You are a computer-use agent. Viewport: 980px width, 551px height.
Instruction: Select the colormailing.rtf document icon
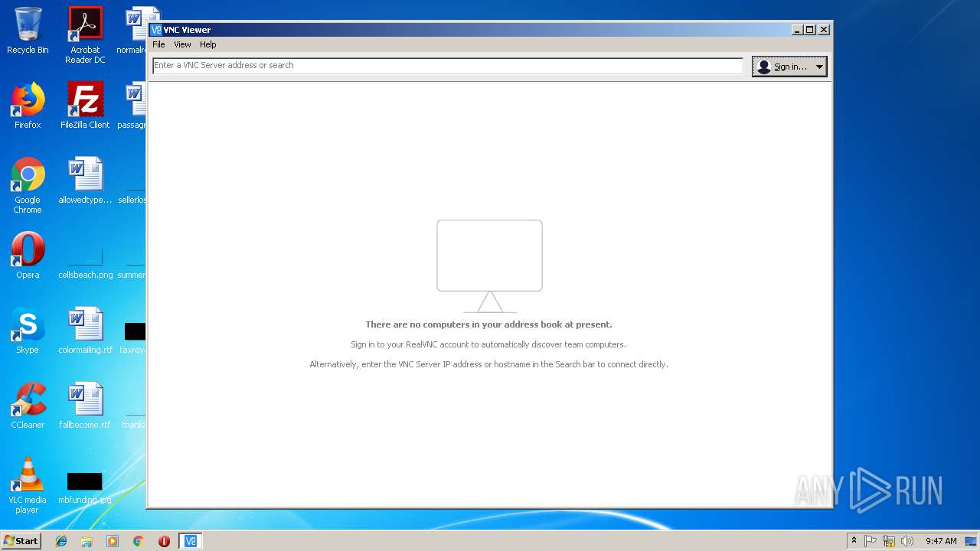(x=85, y=331)
